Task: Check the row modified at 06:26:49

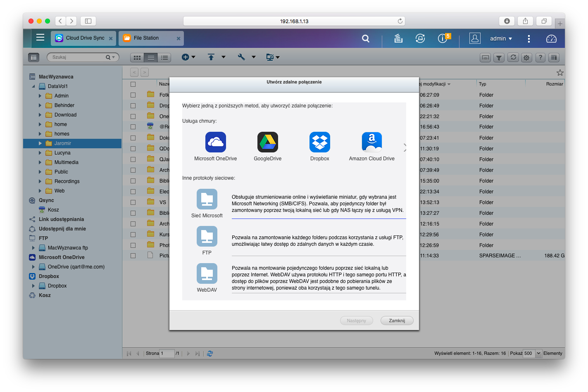Action: coord(133,106)
